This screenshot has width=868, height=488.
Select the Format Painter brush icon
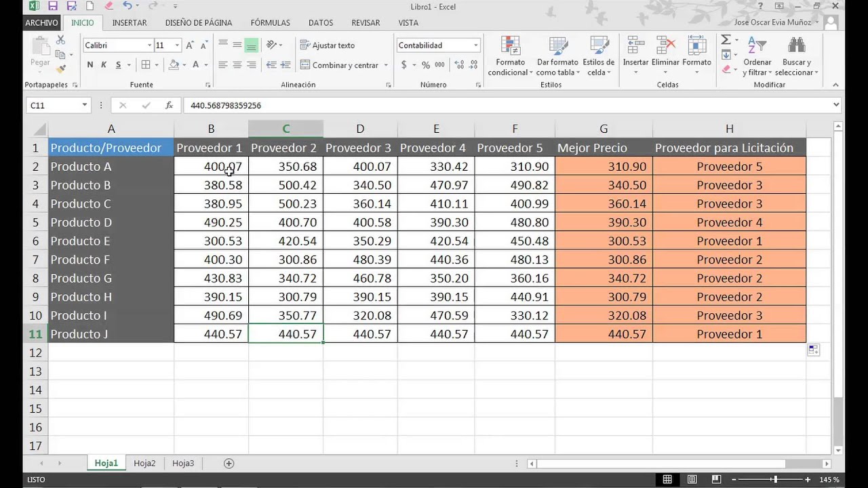point(60,68)
